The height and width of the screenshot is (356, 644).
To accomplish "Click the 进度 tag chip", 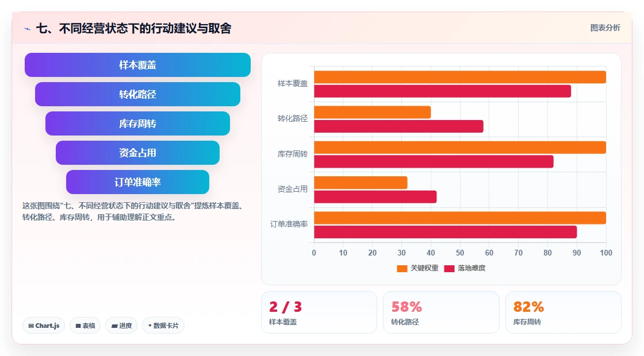I will 121,326.
